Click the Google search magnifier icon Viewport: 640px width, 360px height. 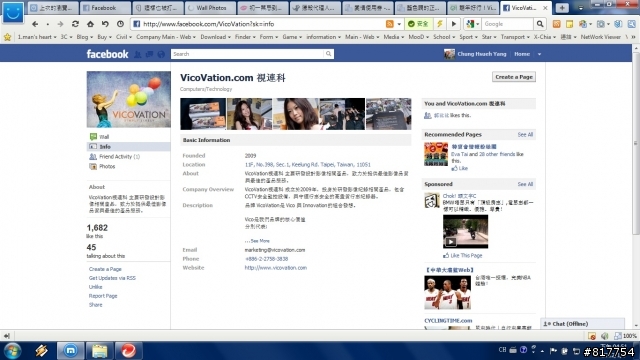click(540, 24)
